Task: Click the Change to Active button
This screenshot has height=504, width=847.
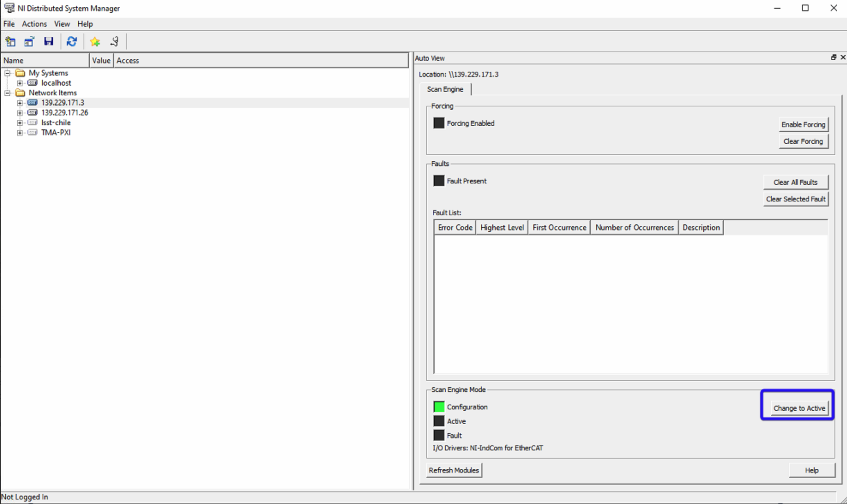Action: [799, 408]
